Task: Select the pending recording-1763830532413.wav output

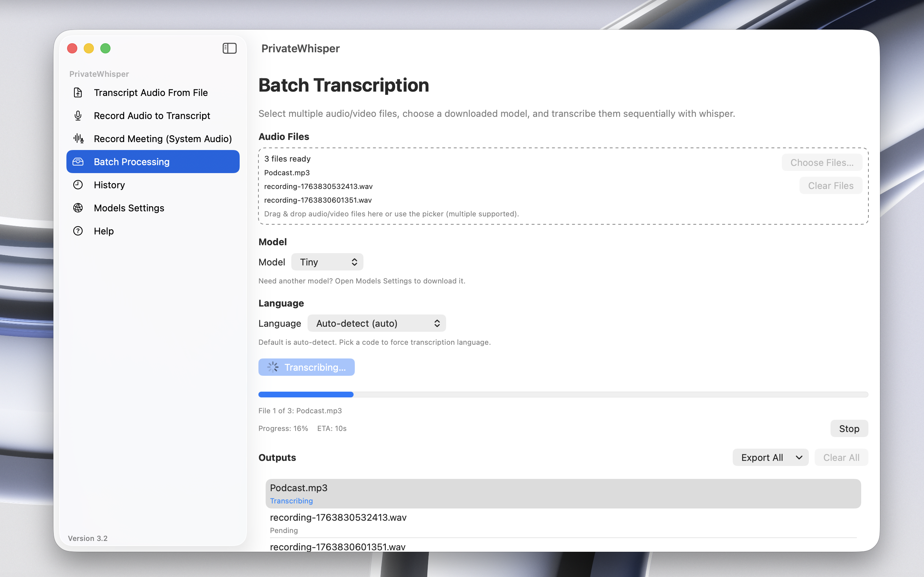Action: pos(563,523)
